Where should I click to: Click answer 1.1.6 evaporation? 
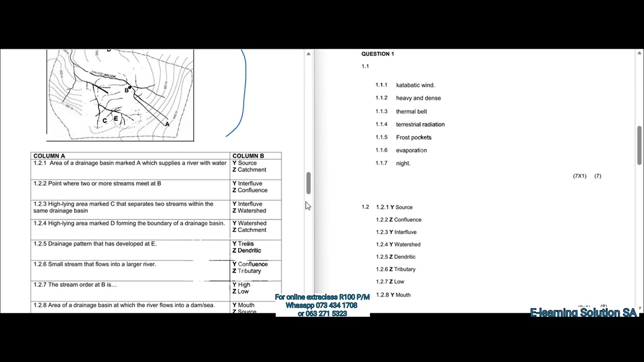click(x=401, y=150)
